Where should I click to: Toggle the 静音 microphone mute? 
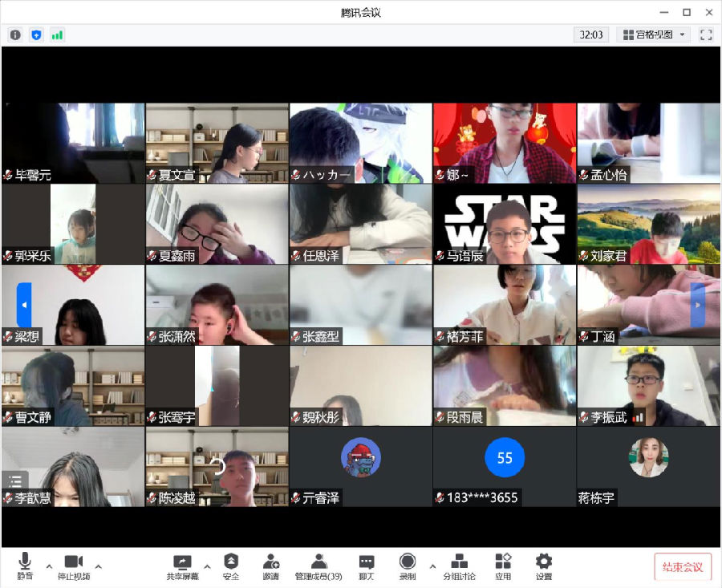26,566
